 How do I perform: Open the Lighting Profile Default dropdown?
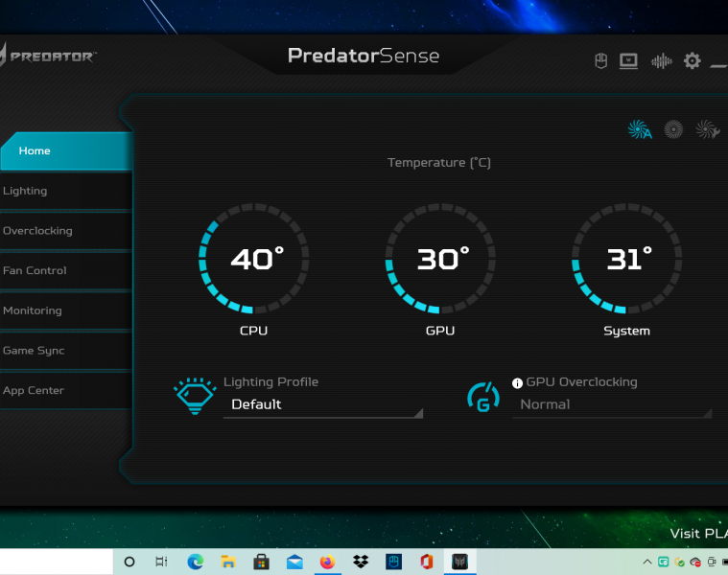point(323,405)
